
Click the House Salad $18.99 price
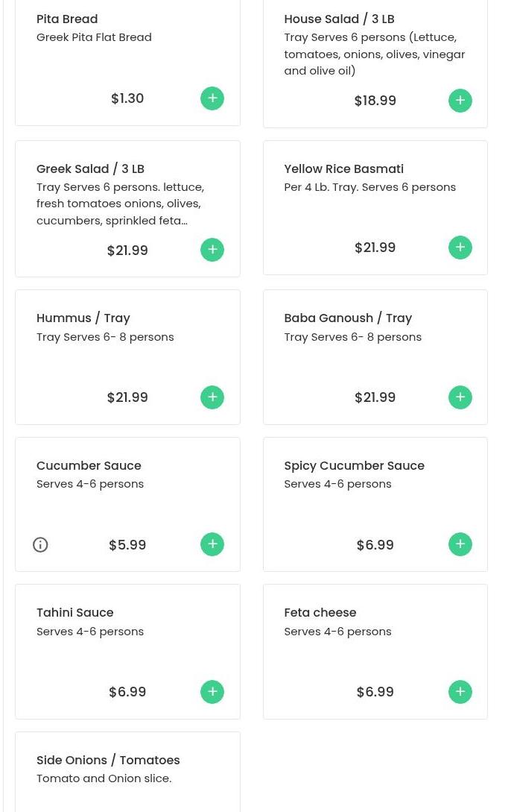pos(375,101)
